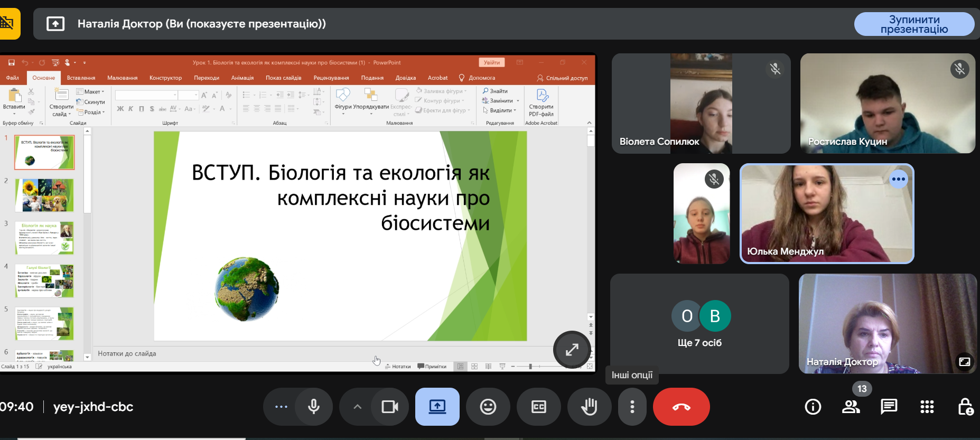Open the Файл menu tab
980x440 pixels.
[13, 78]
